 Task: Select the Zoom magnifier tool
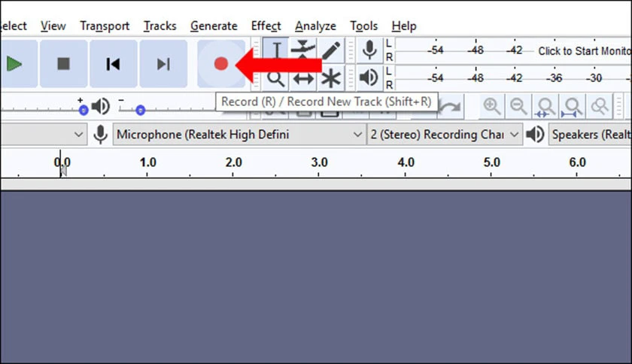coord(276,79)
